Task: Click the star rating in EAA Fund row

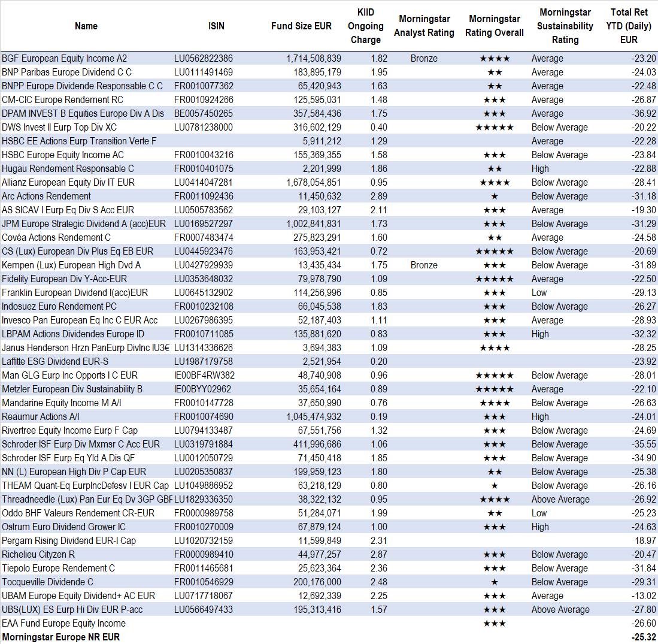Action: (x=494, y=624)
